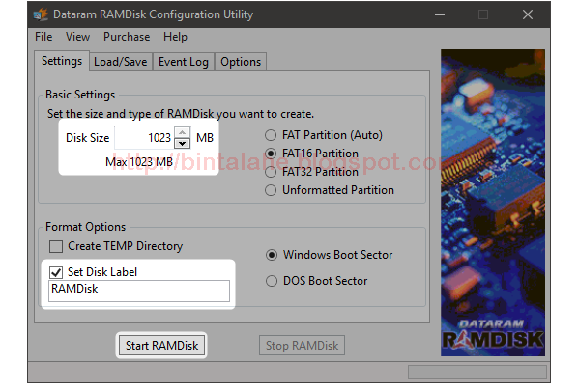Switch to the Options tab
Image resolution: width=578 pixels, height=392 pixels.
[x=241, y=62]
